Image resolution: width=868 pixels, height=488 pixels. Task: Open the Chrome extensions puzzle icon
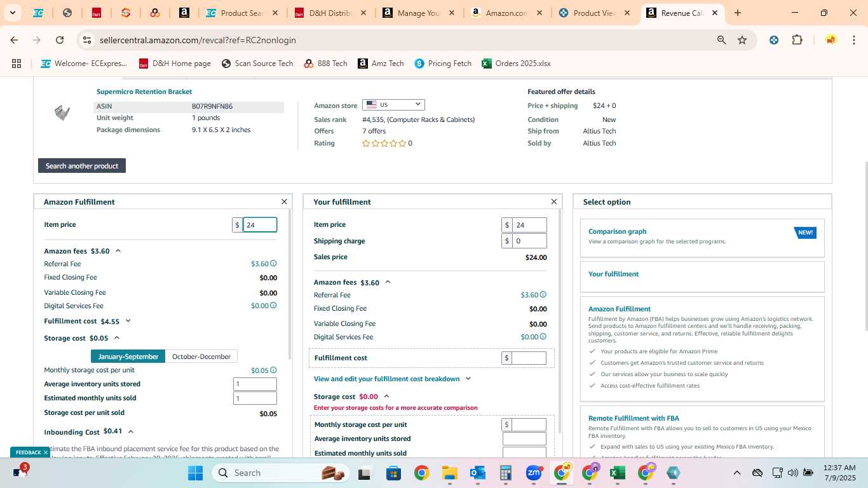click(797, 40)
